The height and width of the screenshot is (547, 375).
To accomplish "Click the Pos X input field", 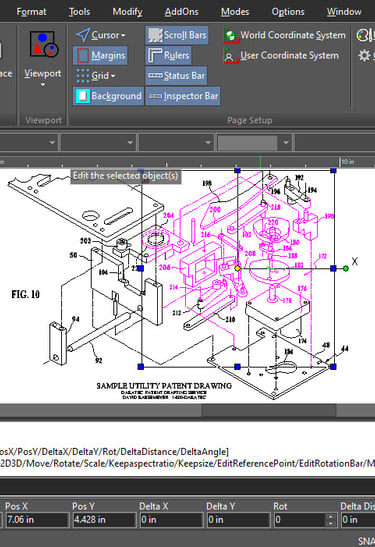I will point(36,520).
